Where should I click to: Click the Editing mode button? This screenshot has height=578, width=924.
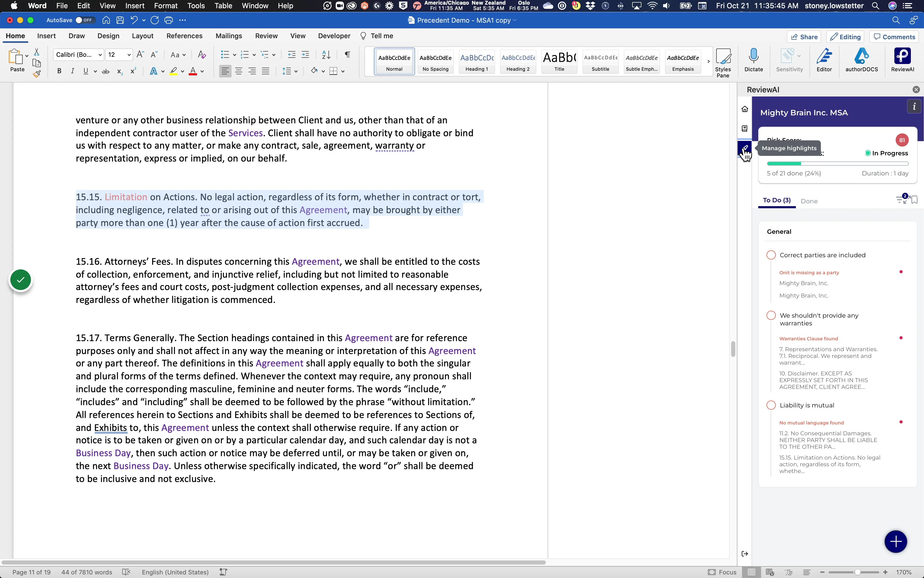[845, 37]
